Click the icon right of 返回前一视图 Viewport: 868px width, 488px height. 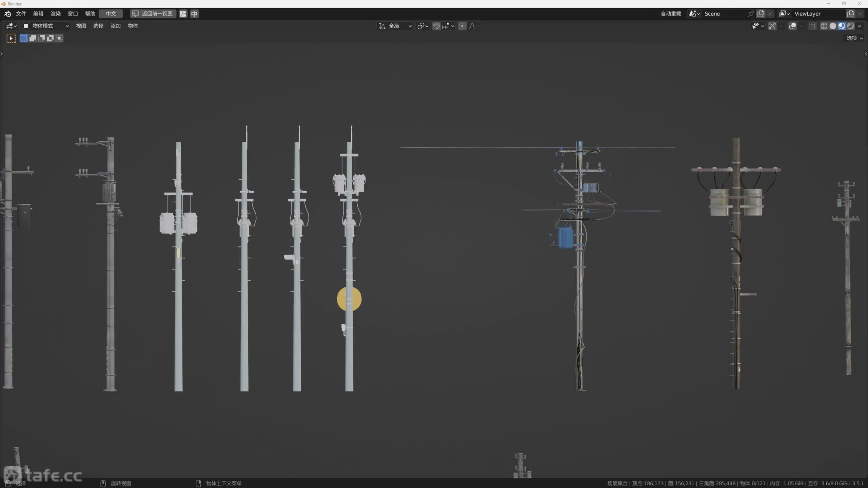pyautogui.click(x=183, y=14)
